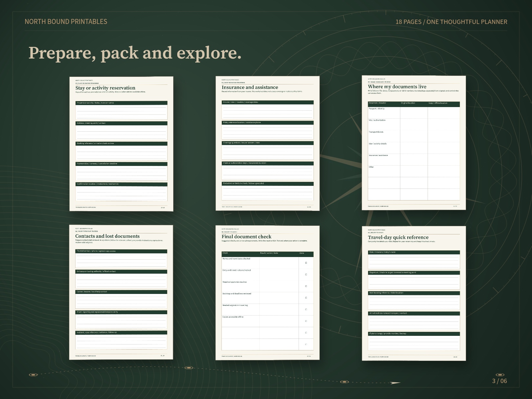Click the Carrier / insurer / local help contact bar
This screenshot has width=532, height=399.
coord(121,292)
